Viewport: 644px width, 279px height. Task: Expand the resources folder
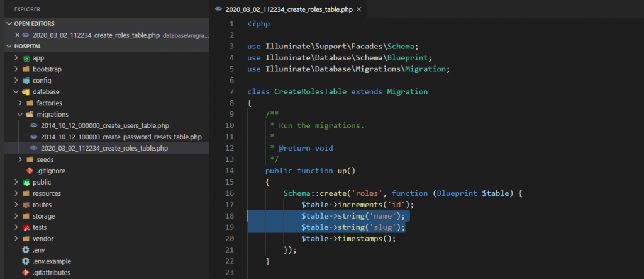pos(16,193)
